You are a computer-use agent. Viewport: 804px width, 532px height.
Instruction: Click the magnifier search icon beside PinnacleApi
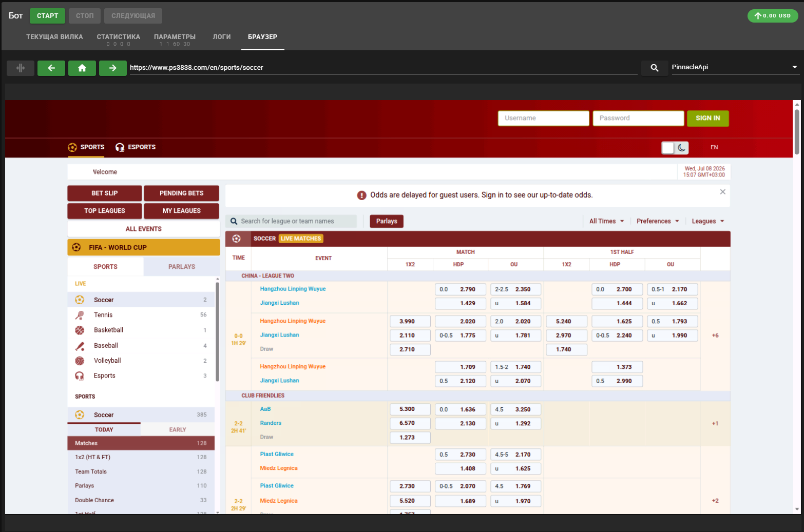click(x=655, y=68)
